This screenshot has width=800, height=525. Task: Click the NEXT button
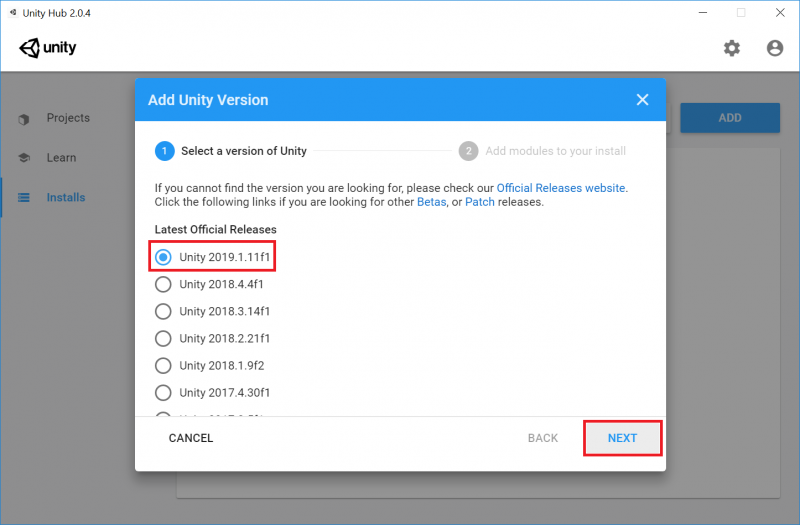pyautogui.click(x=622, y=438)
